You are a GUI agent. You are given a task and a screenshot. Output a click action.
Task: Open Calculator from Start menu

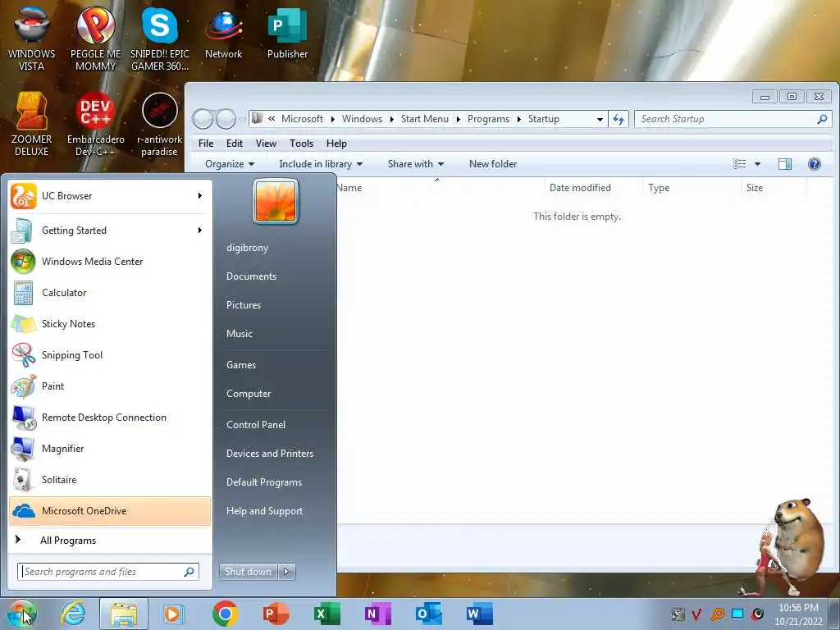[110, 293]
